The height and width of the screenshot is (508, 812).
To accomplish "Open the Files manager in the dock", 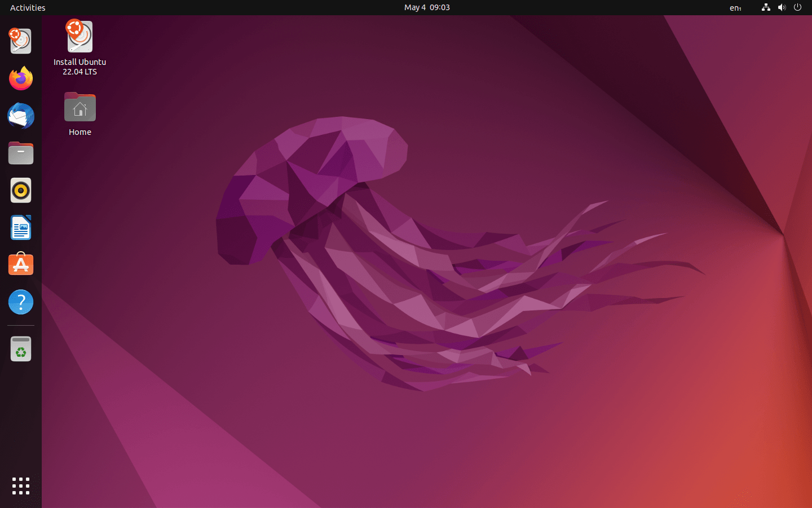I will tap(21, 153).
